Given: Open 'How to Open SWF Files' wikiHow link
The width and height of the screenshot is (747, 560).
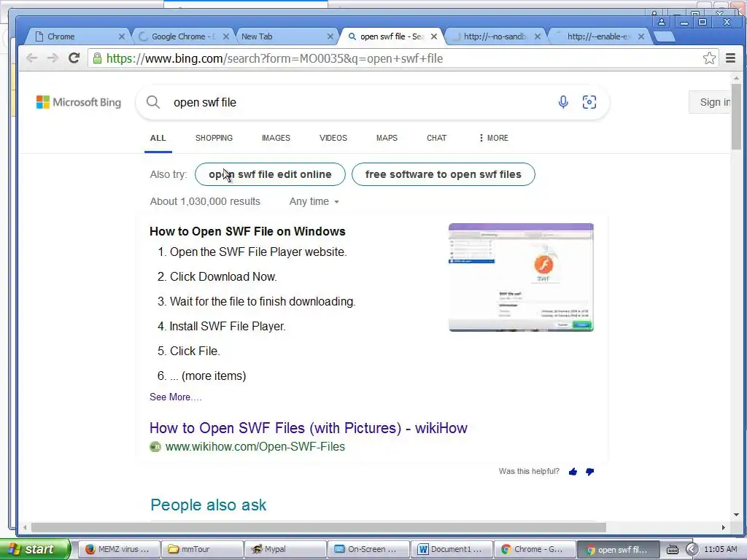Looking at the screenshot, I should coord(309,428).
